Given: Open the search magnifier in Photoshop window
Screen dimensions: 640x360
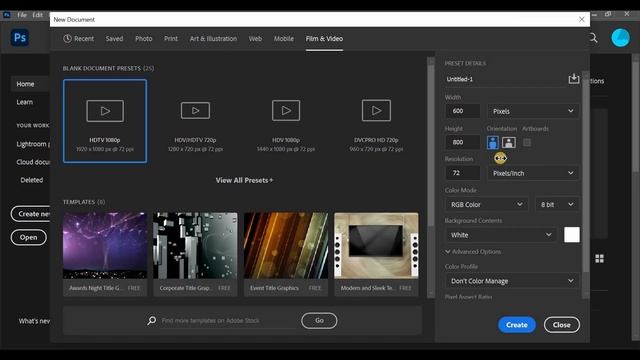Looking at the screenshot, I should tap(593, 38).
